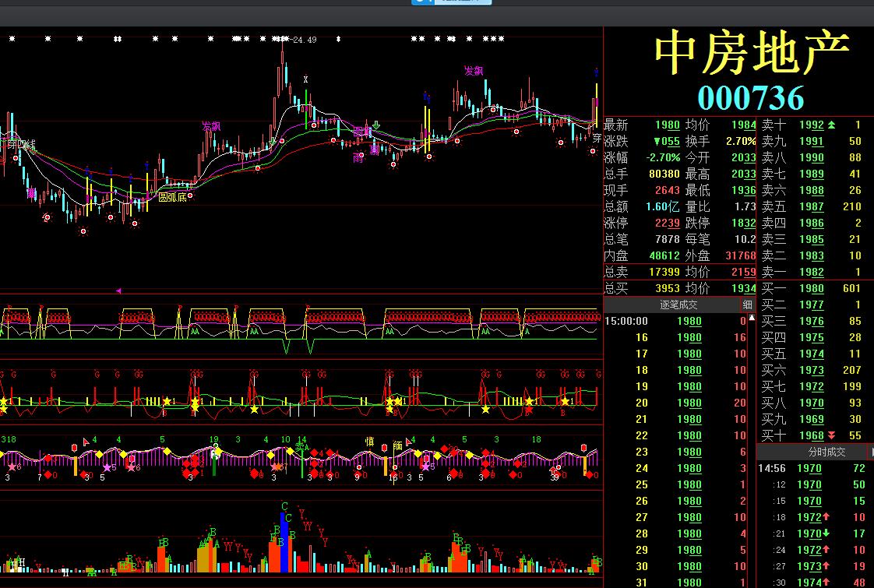The image size is (874, 588).
Task: Select the 卖二 row at price 1983
Action: click(815, 255)
